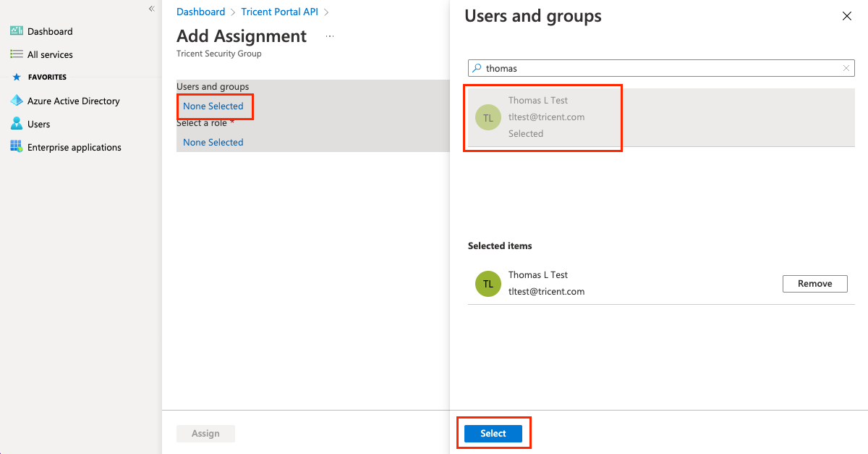868x454 pixels.
Task: Click the Favorites star icon
Action: pyautogui.click(x=17, y=77)
